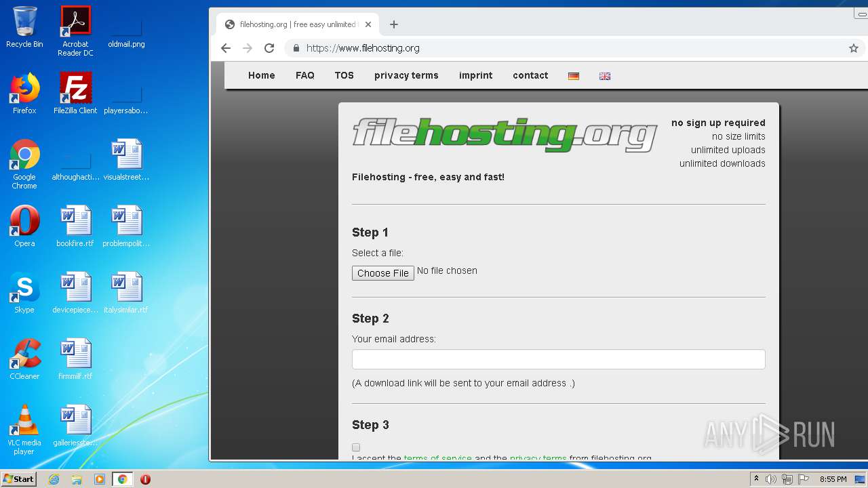Click the "Step 1" heading
Image resolution: width=868 pixels, height=488 pixels.
370,232
